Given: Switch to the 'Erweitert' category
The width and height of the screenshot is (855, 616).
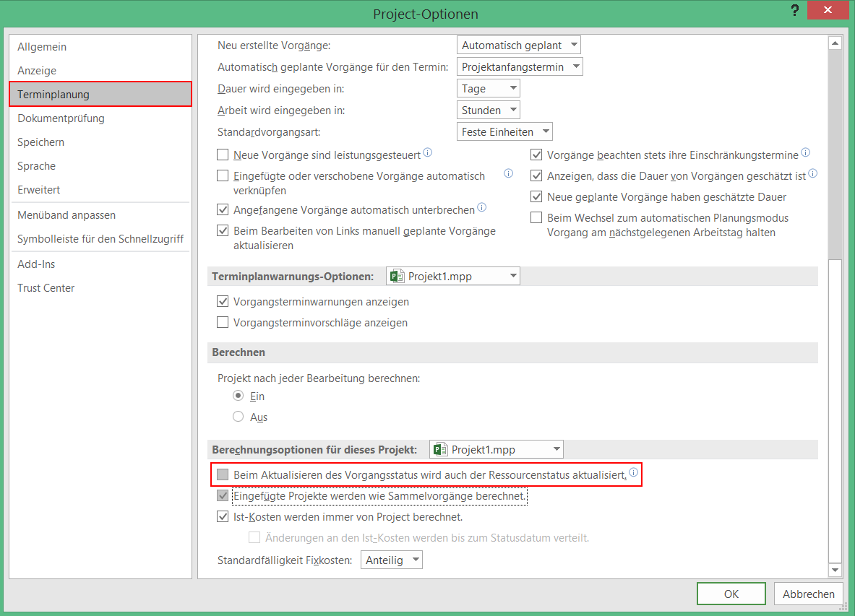Looking at the screenshot, I should coord(39,190).
